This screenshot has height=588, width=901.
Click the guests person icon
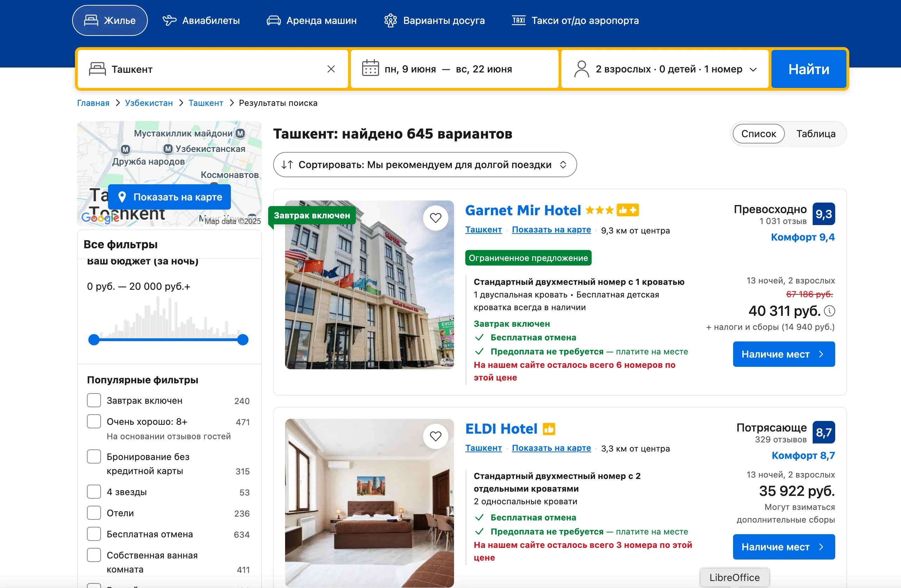(581, 69)
